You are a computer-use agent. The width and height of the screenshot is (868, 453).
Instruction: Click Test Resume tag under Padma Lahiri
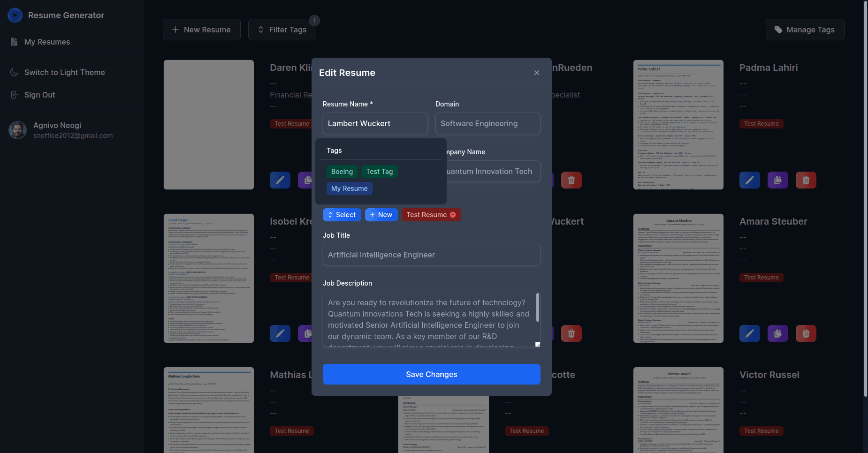(761, 124)
